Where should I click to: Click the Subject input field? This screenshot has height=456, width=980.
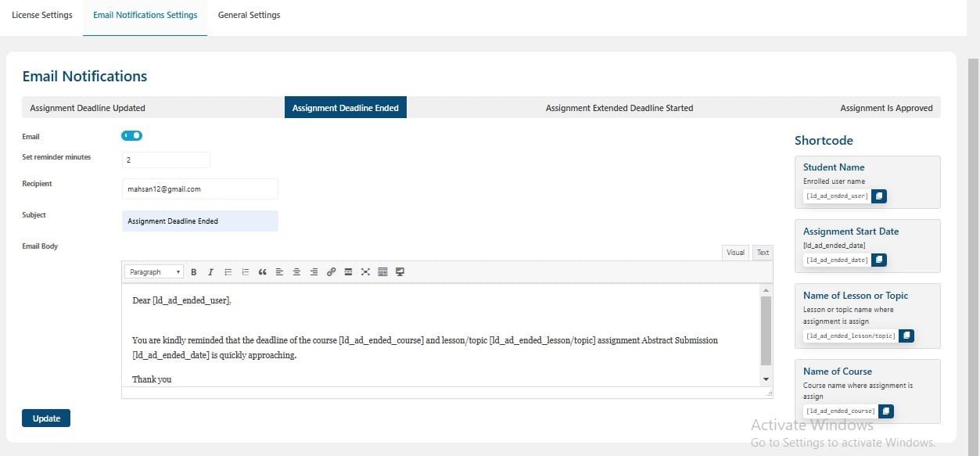[x=199, y=221]
